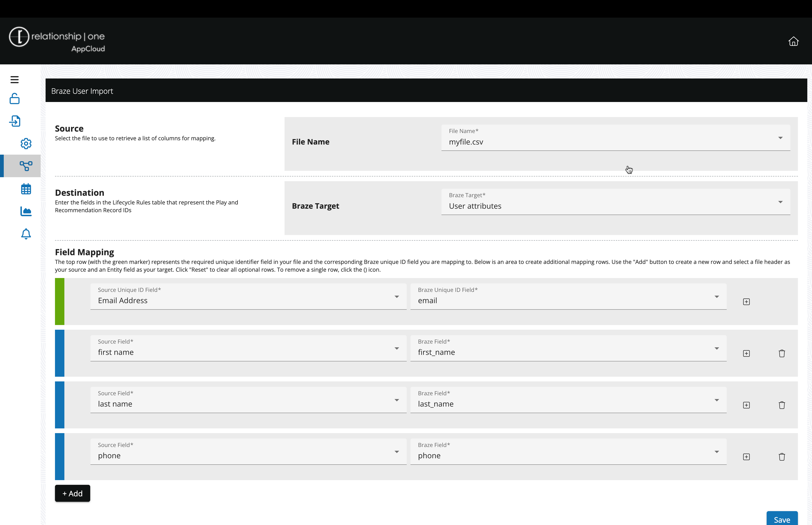Click the home icon in header
This screenshot has width=812, height=525.
(793, 41)
